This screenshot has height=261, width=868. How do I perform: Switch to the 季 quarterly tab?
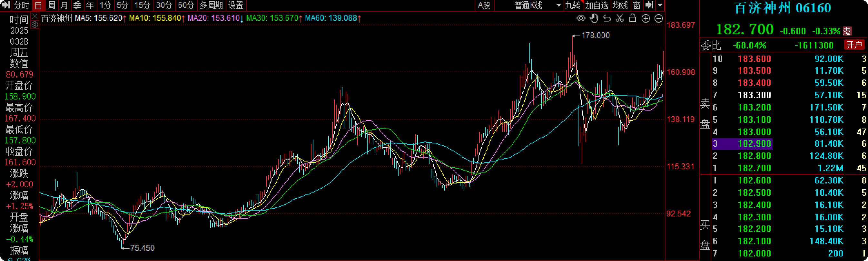(77, 5)
